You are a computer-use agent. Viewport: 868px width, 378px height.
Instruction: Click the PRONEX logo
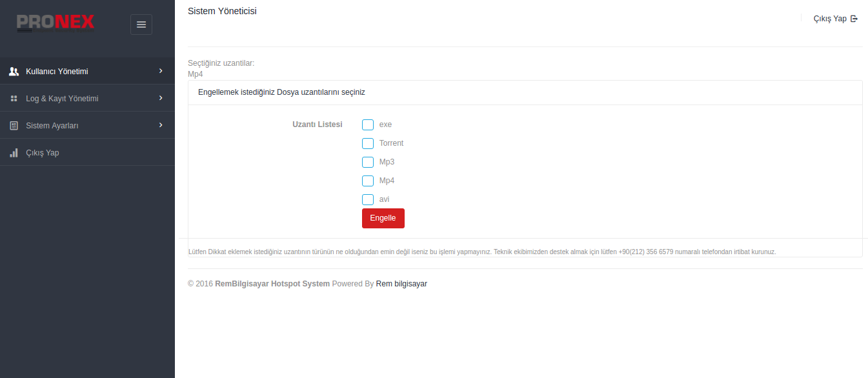point(56,23)
